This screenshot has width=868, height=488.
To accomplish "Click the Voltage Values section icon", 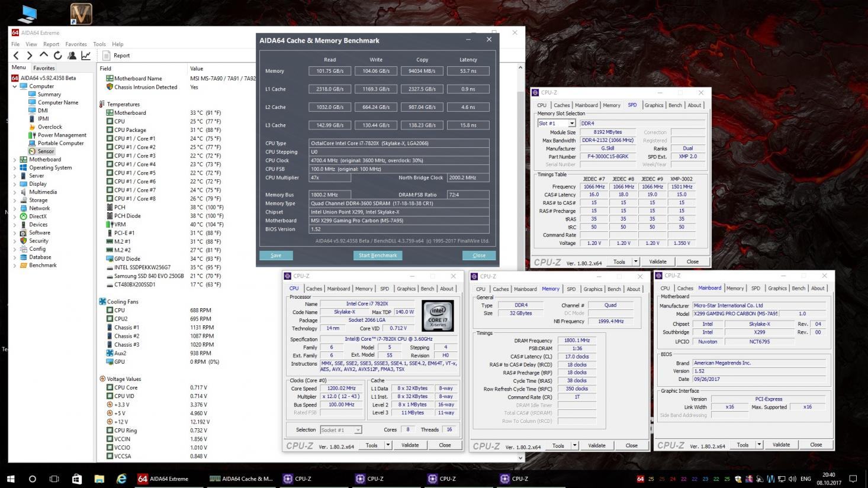I will pos(102,379).
